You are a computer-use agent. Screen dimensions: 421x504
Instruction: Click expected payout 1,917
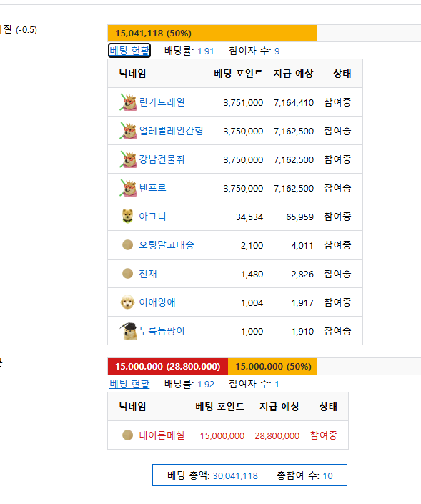(x=302, y=303)
